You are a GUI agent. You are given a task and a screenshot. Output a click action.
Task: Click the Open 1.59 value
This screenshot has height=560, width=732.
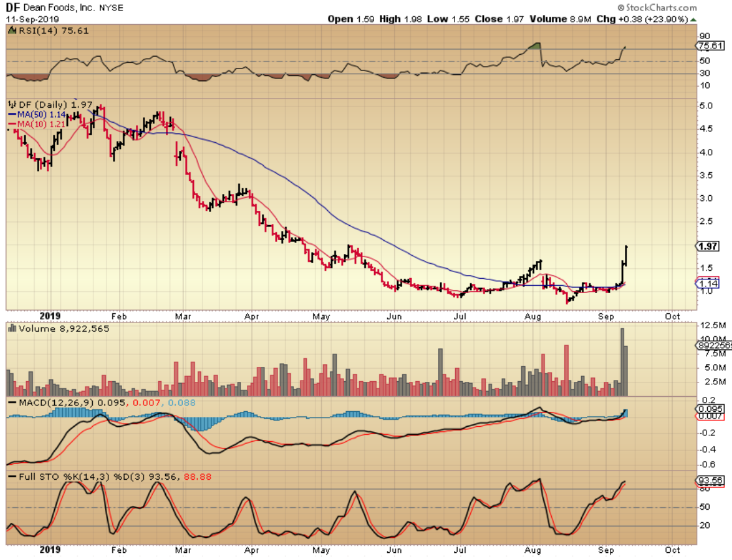[x=351, y=19]
